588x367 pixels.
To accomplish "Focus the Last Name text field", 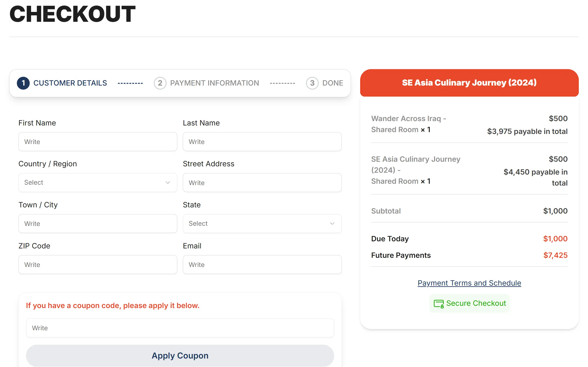I will (x=262, y=142).
